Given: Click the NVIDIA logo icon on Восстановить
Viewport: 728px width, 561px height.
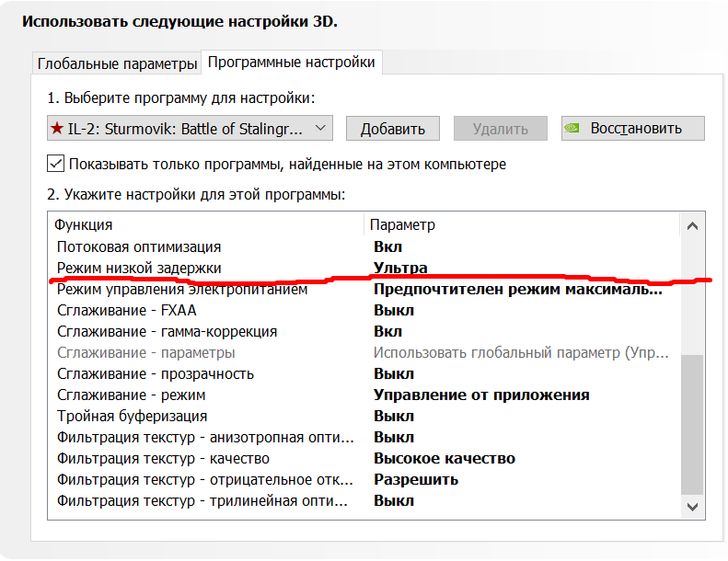Looking at the screenshot, I should pyautogui.click(x=572, y=128).
